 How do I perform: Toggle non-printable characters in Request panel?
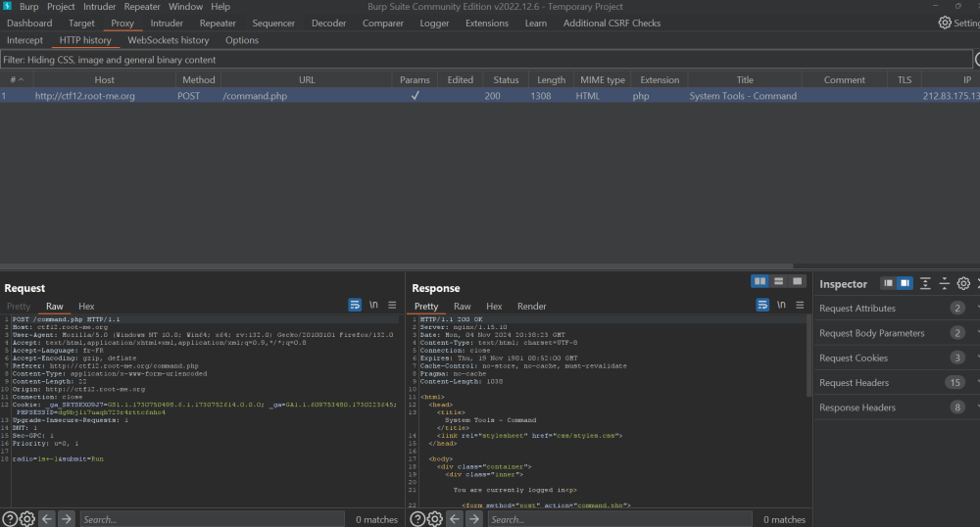pyautogui.click(x=373, y=305)
